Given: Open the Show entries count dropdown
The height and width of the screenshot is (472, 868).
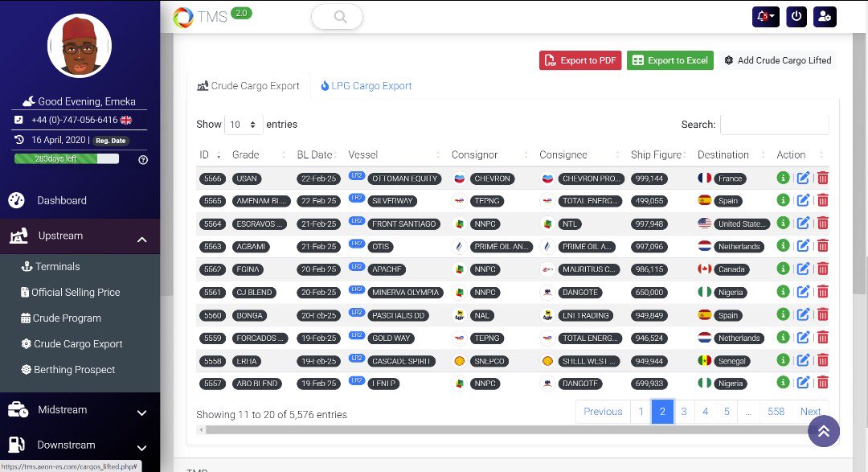Looking at the screenshot, I should (243, 125).
